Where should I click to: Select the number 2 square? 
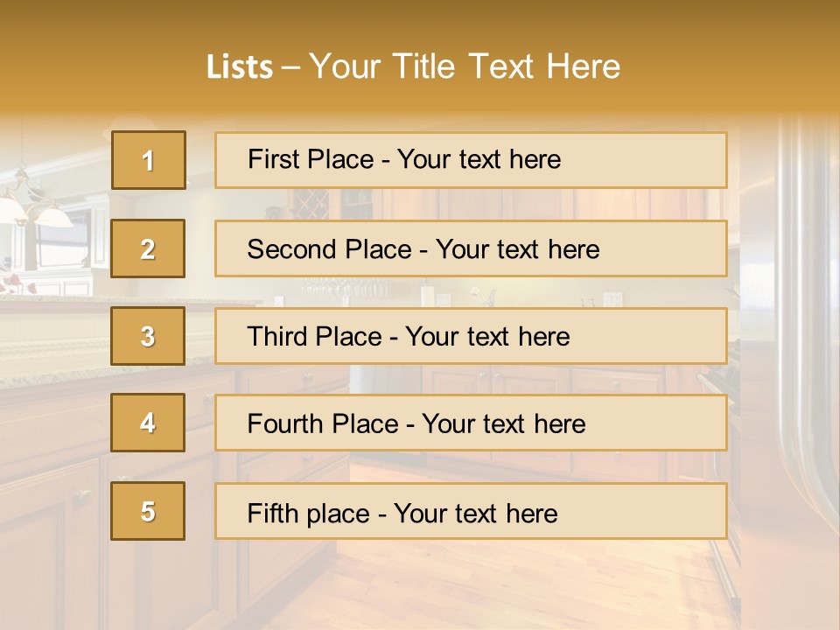(x=148, y=248)
